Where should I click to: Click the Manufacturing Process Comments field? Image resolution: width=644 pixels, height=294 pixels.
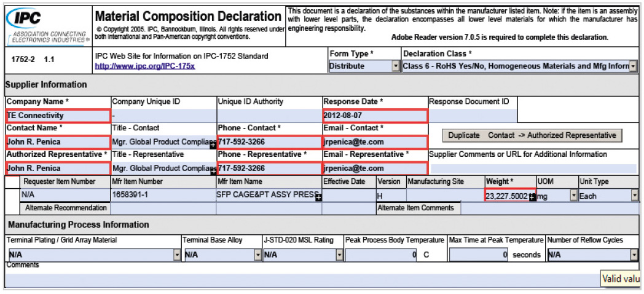[302, 280]
